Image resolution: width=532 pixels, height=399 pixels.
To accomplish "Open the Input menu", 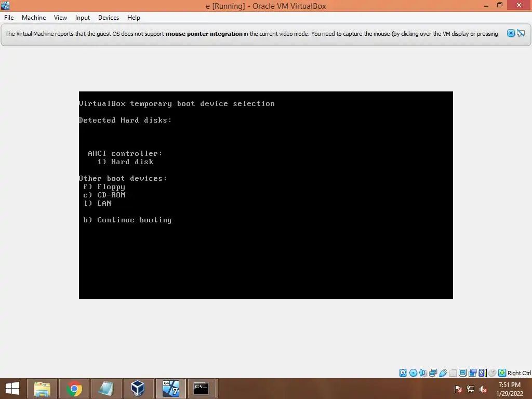I will 83,18.
